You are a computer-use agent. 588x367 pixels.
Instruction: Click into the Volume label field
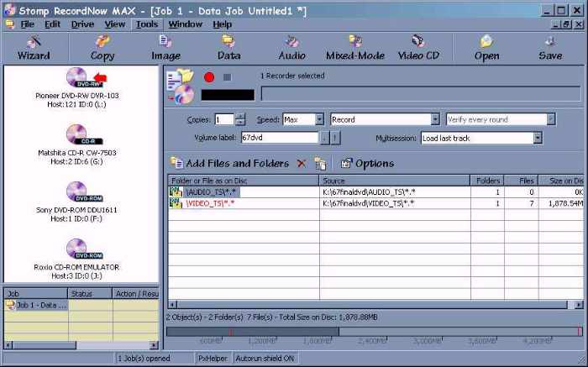pyautogui.click(x=280, y=138)
